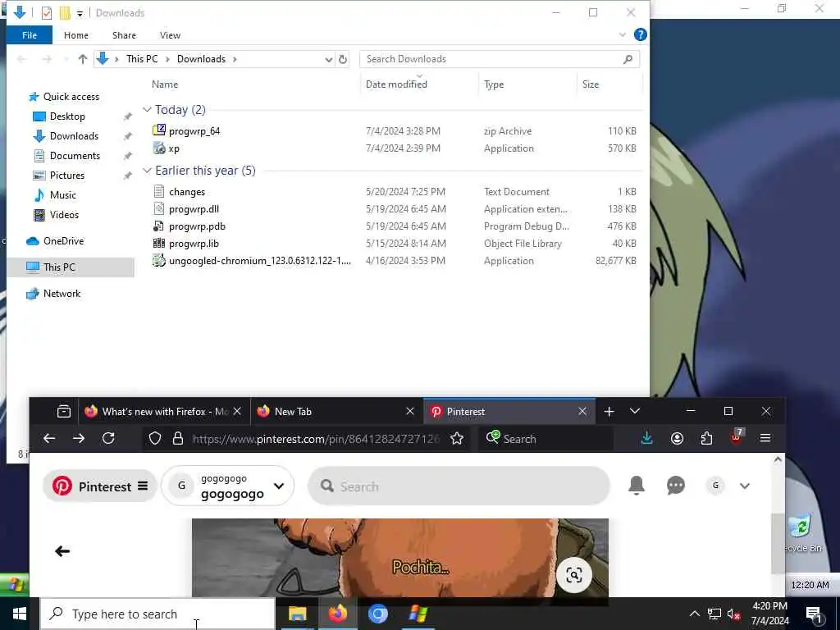
Task: Sort by Date modified column
Action: coord(396,84)
